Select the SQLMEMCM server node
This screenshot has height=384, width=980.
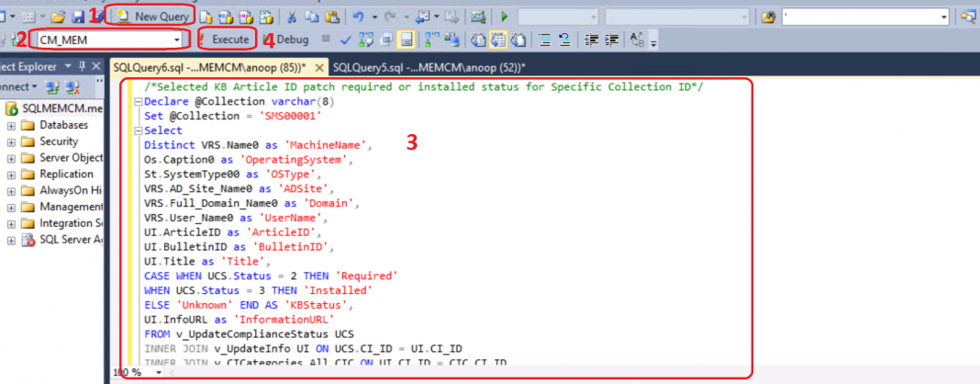click(x=54, y=108)
